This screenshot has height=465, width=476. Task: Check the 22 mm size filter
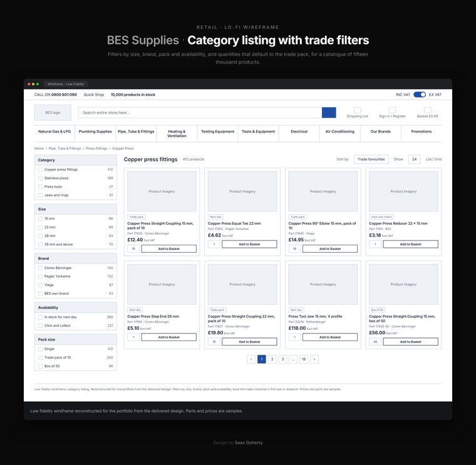pos(40,227)
